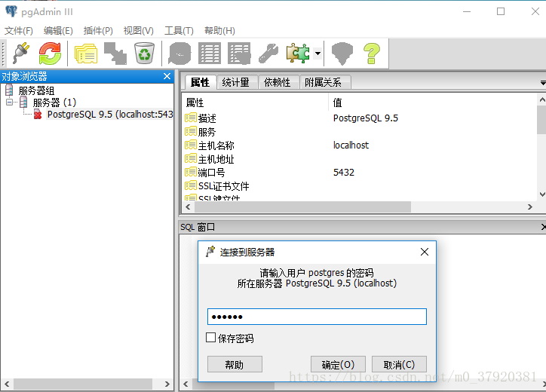The height and width of the screenshot is (392, 546).
Task: Click the value 5432
Action: [344, 173]
